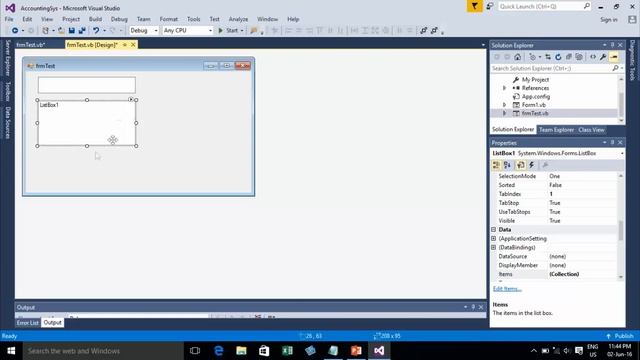
Task: Open the Toolbox side tab
Action: pos(7,91)
